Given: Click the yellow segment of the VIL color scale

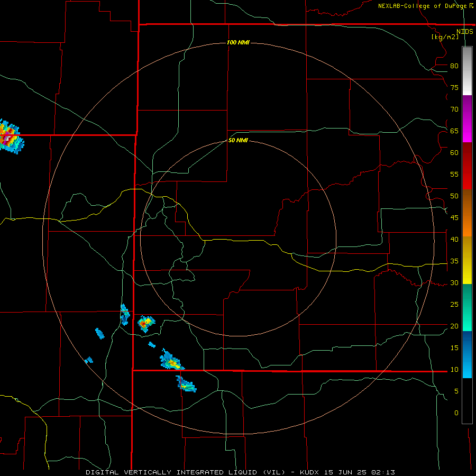Looking at the screenshot, I should (x=467, y=260).
